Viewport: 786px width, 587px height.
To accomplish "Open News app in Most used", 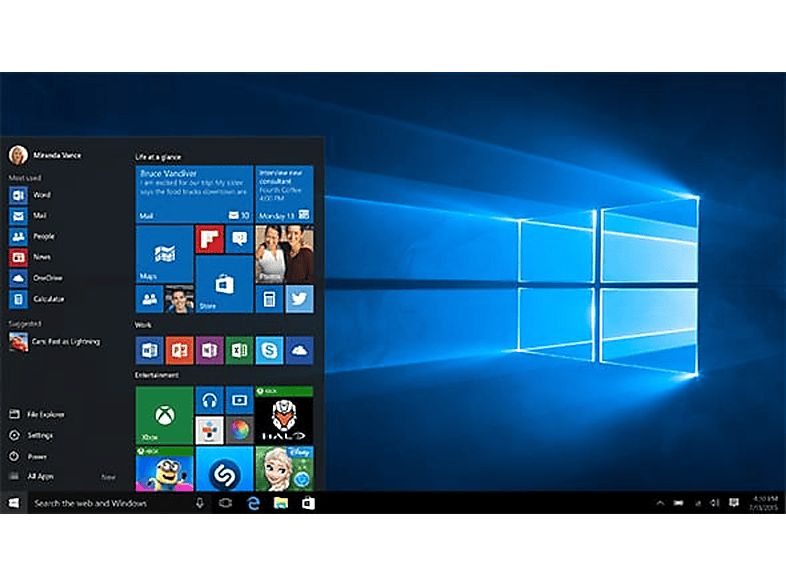I will click(30, 257).
